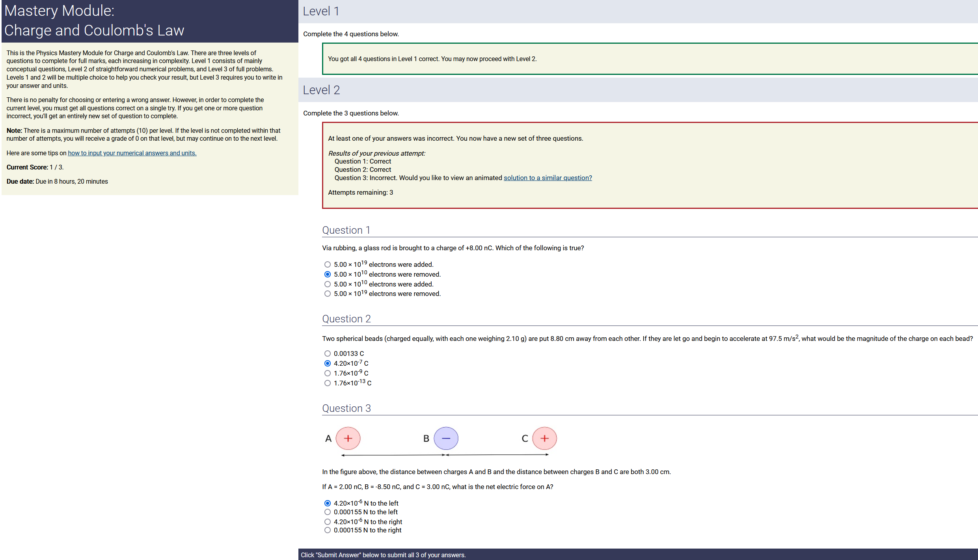
Task: Pick '0.000155 N to the right'
Action: coord(327,530)
